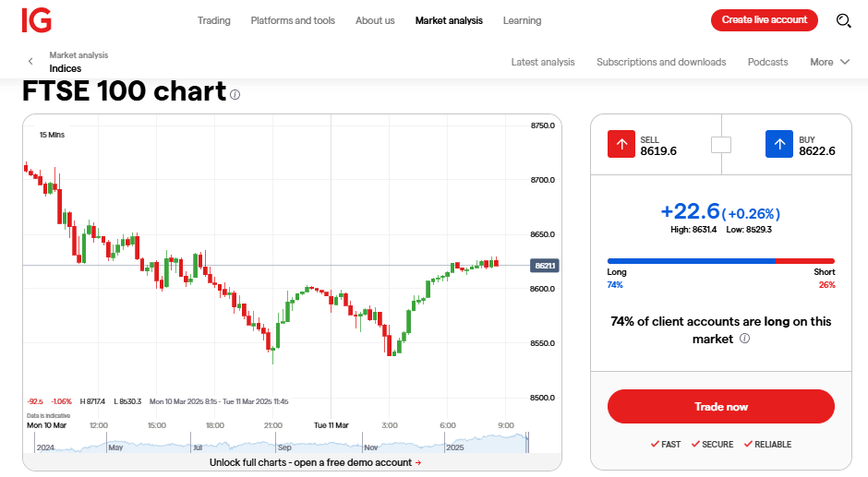
Task: Open the Trading menu
Action: coord(213,20)
